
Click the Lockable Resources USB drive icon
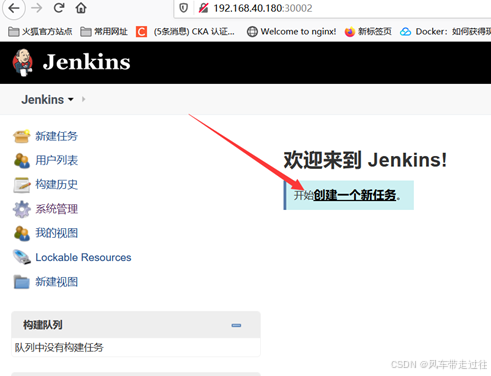pyautogui.click(x=22, y=257)
